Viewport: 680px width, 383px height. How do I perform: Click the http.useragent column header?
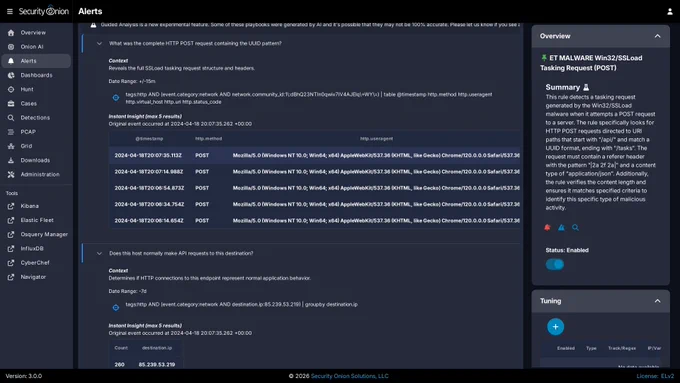[x=376, y=139]
